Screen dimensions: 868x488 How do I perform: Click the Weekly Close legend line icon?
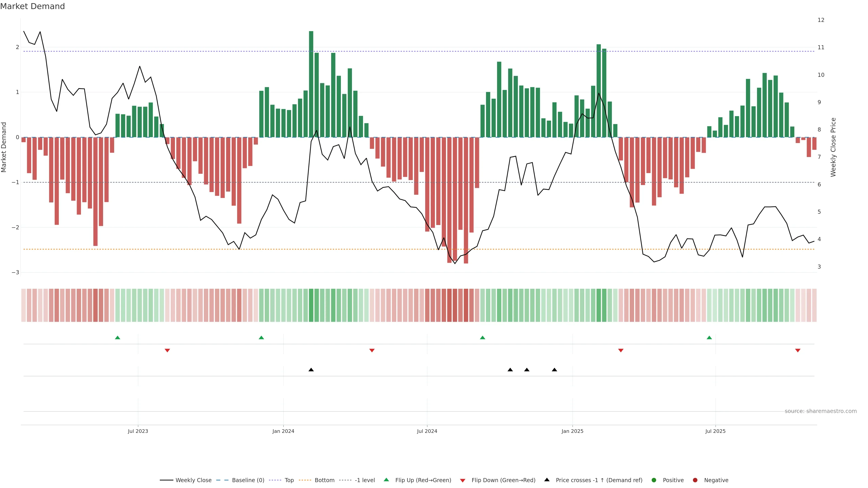(166, 480)
